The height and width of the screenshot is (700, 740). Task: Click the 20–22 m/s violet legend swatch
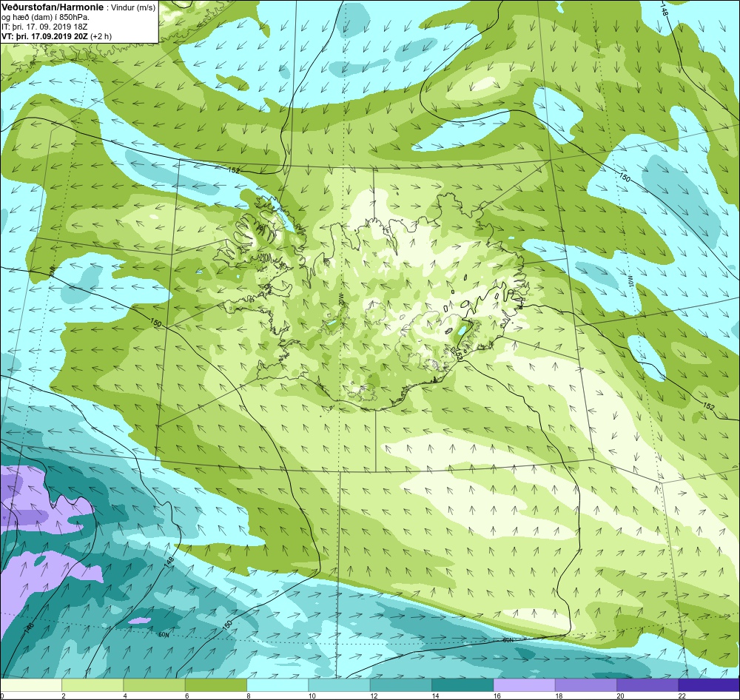click(x=647, y=684)
